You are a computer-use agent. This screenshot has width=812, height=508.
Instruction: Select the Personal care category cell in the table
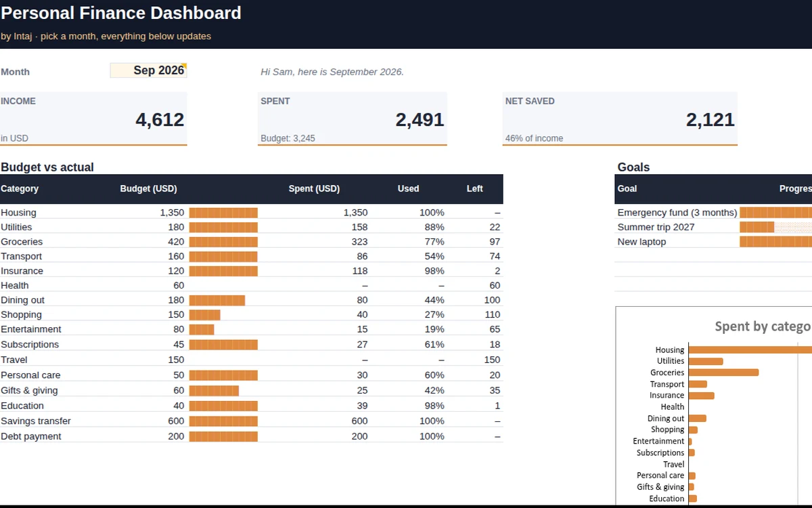click(30, 375)
